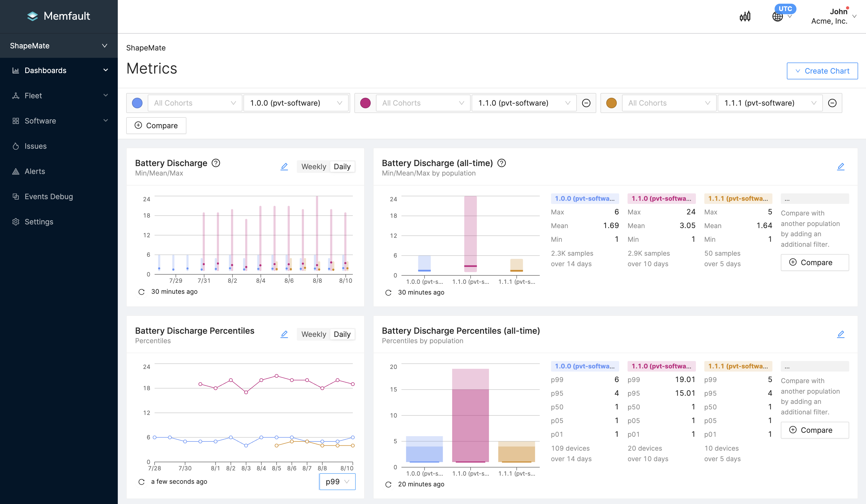Click the Battery Discharge help question mark
Screen dimensions: 866x504
(216, 163)
